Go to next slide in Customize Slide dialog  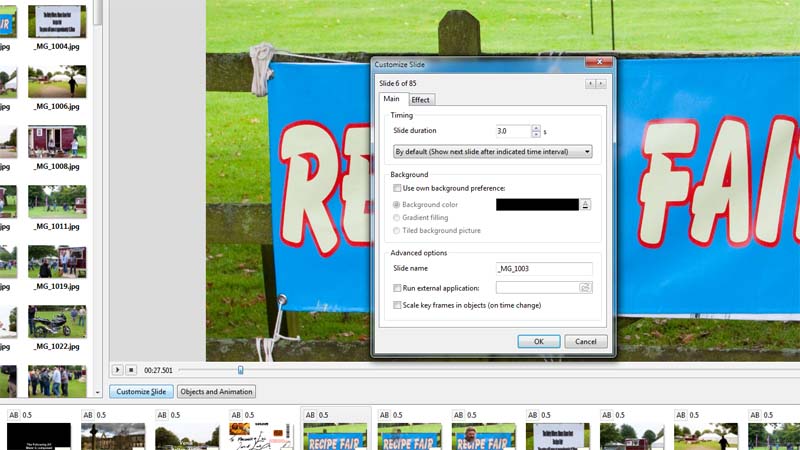(x=601, y=83)
